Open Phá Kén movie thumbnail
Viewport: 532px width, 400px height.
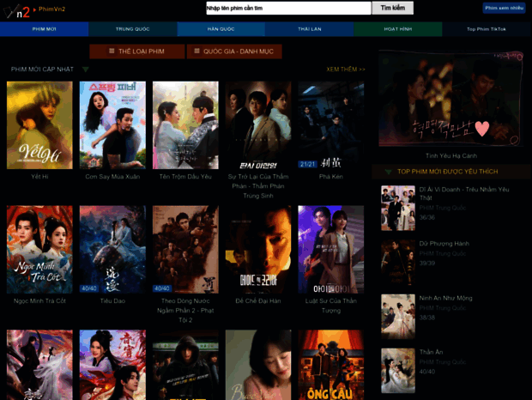tap(330, 125)
